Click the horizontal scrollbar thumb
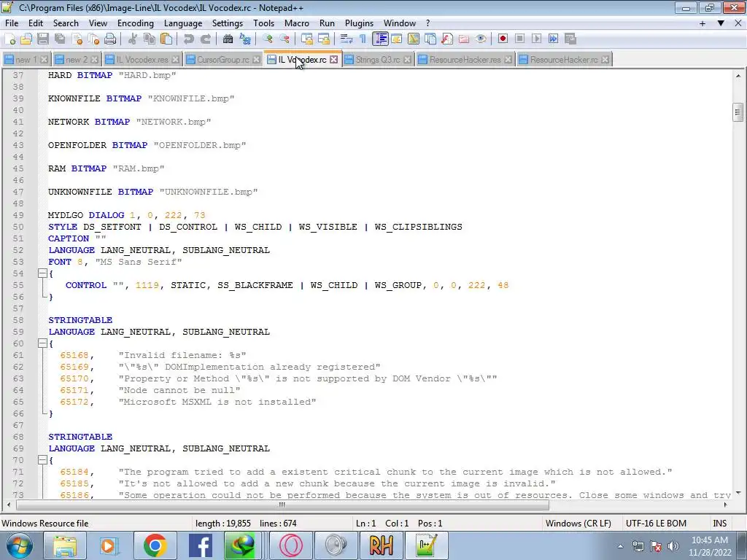 click(282, 505)
